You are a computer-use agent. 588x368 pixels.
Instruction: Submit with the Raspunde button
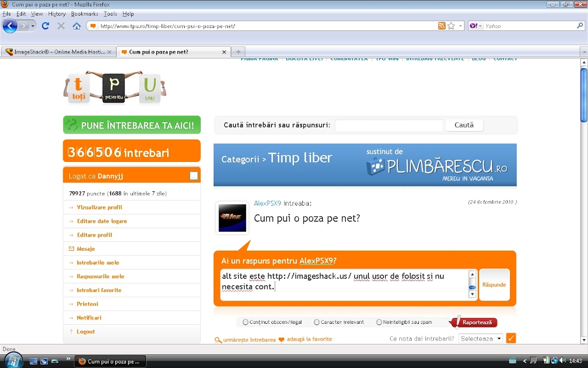[494, 285]
